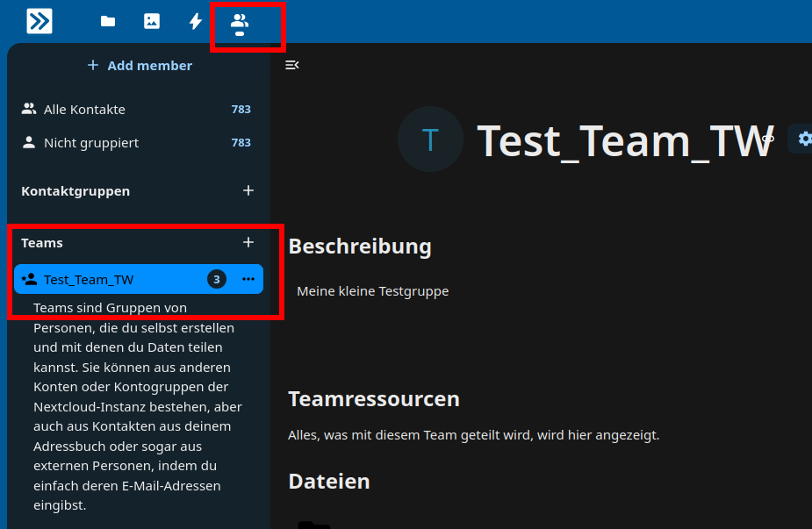Screen dimensions: 812x529
Task: Click the team settings gear icon
Action: [803, 139]
